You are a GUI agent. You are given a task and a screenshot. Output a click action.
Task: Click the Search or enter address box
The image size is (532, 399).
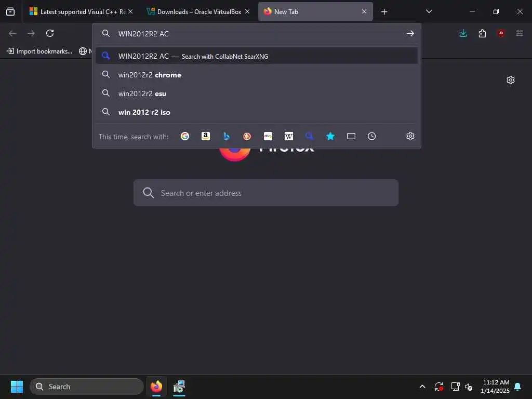[x=265, y=193]
